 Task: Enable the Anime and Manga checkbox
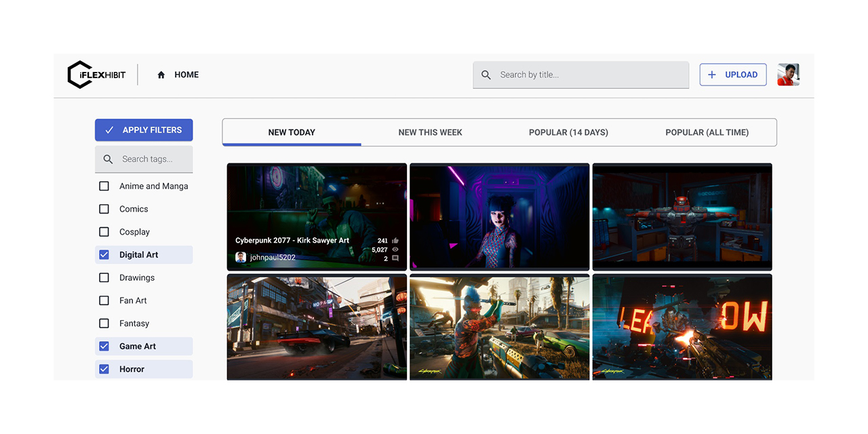click(104, 186)
